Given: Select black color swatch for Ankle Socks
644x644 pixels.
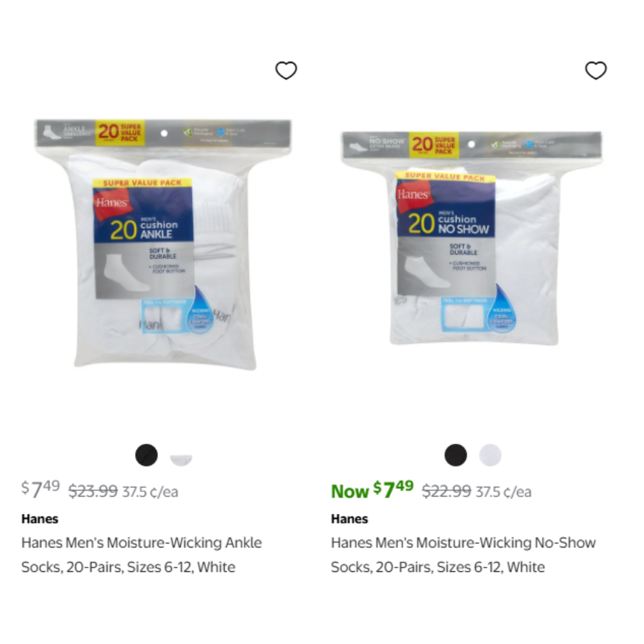Looking at the screenshot, I should click(x=146, y=455).
